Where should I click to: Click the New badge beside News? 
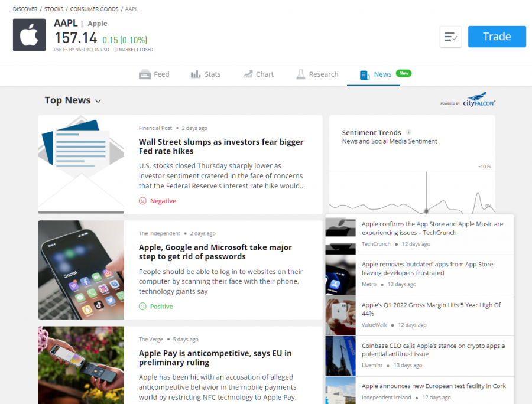click(x=404, y=73)
